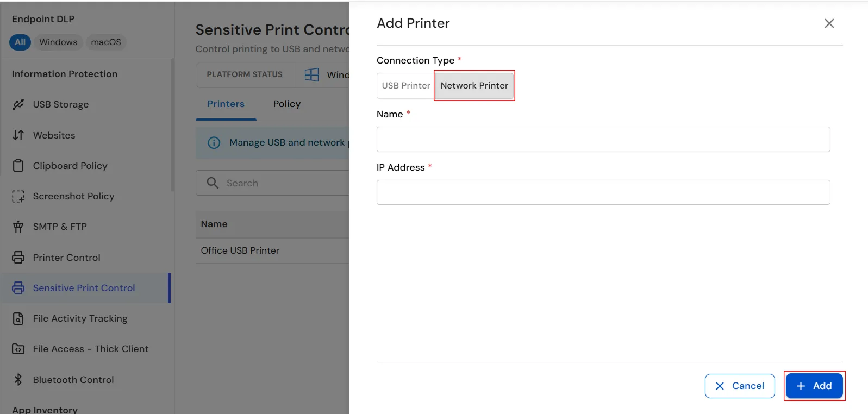The image size is (868, 414).
Task: Click the SMTP & FTP icon
Action: [x=18, y=227]
